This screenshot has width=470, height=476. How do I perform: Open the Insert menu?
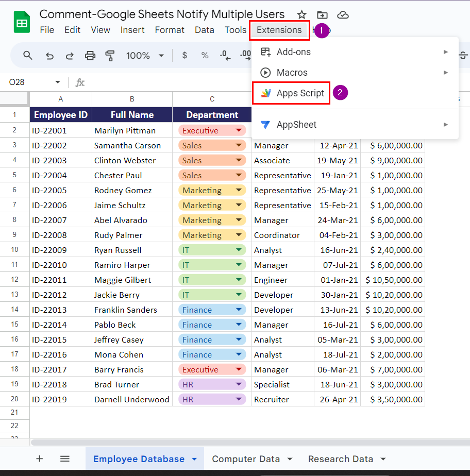coord(132,30)
